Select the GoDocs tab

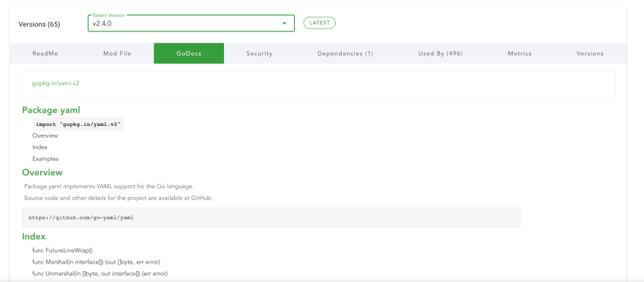(189, 53)
